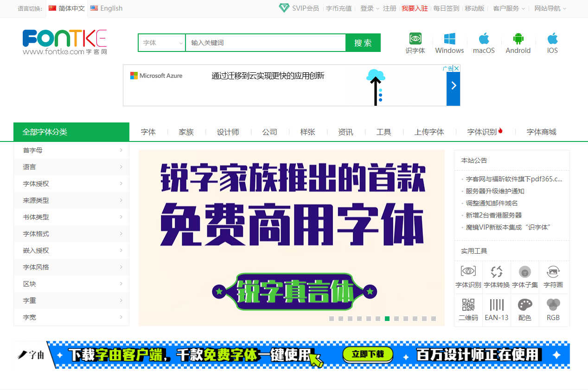
Task: Select the active green carousel dot
Action: pyautogui.click(x=387, y=319)
